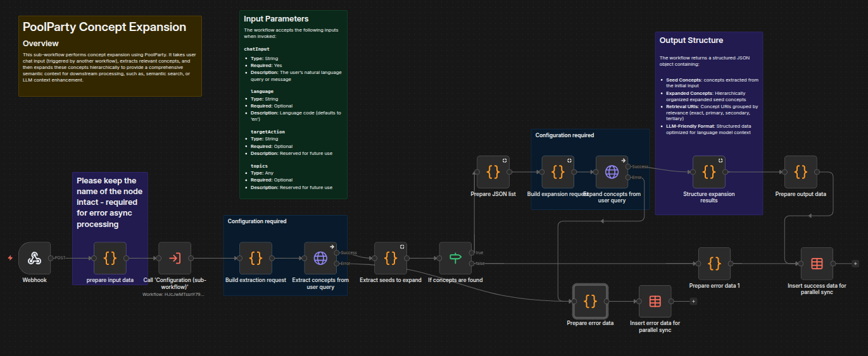The width and height of the screenshot is (868, 356).
Task: Select the Output Structure sticky note heading
Action: pos(691,40)
